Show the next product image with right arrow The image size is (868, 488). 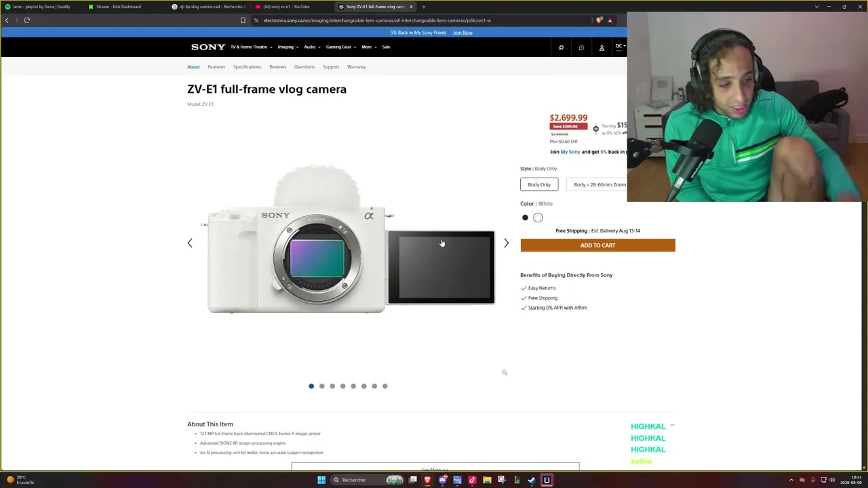point(506,243)
